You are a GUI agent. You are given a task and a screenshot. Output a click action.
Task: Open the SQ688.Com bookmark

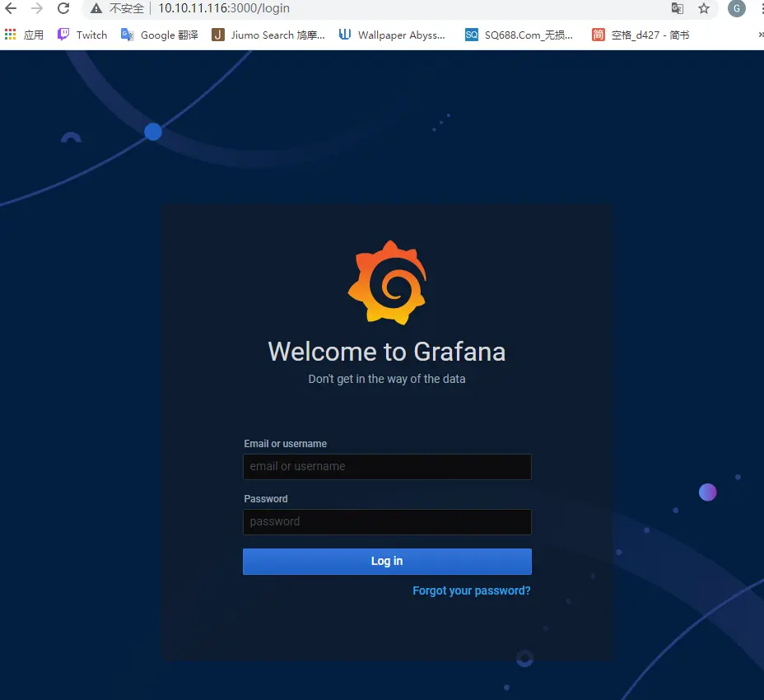pyautogui.click(x=519, y=35)
